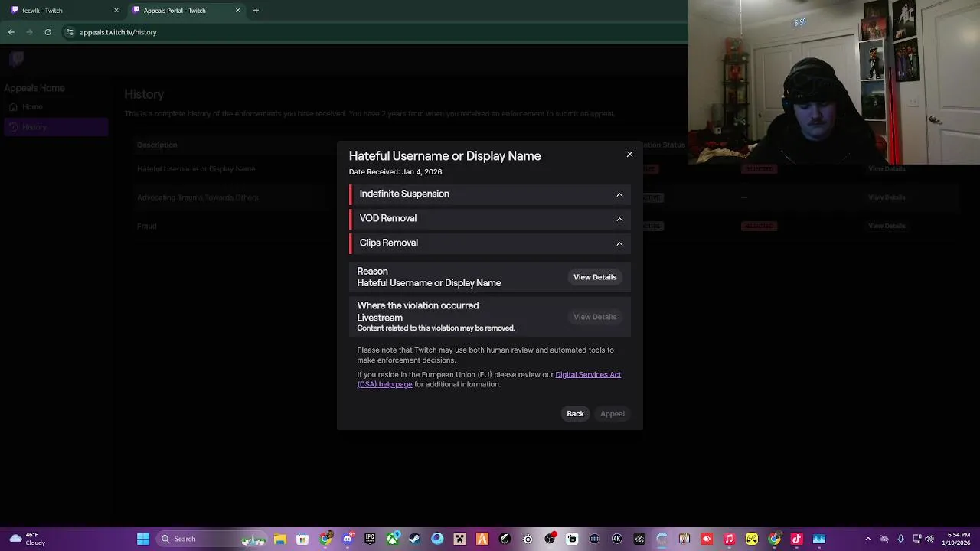Screen dimensions: 980x551
Task: Open the 4K app icon on taskbar
Action: tap(617, 539)
